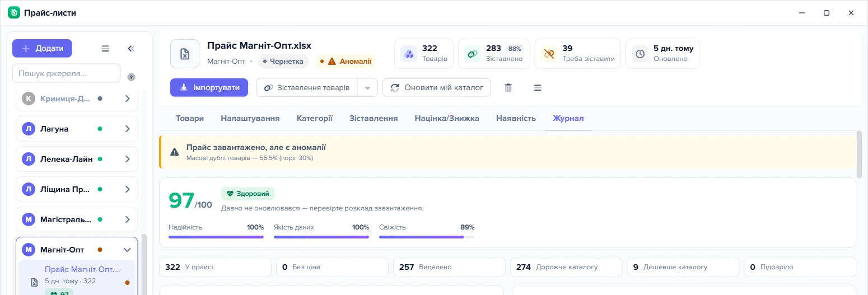868x295 pixels.
Task: Click the Додати button
Action: (x=42, y=48)
